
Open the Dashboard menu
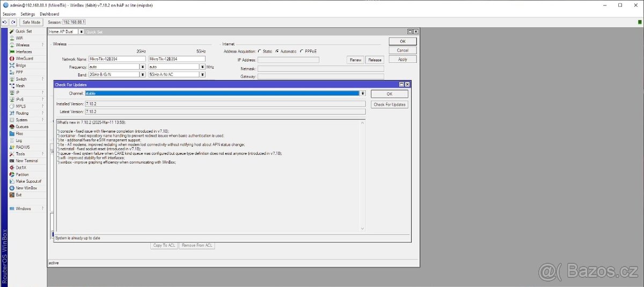point(49,14)
